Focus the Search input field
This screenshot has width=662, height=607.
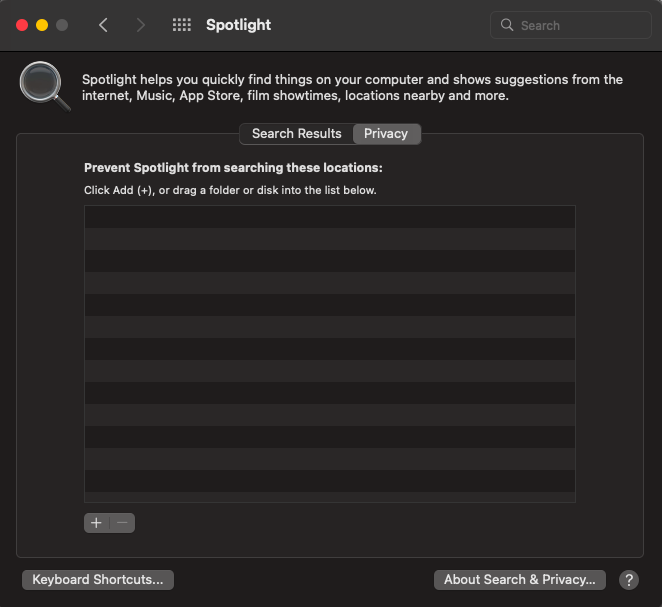(570, 25)
